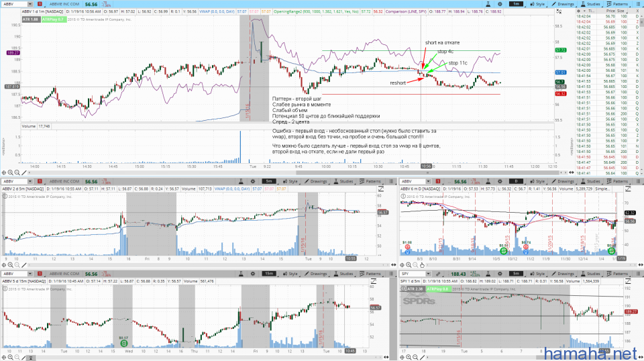
Task: Click the pan crosshair tool under top chart
Action: 4,173
